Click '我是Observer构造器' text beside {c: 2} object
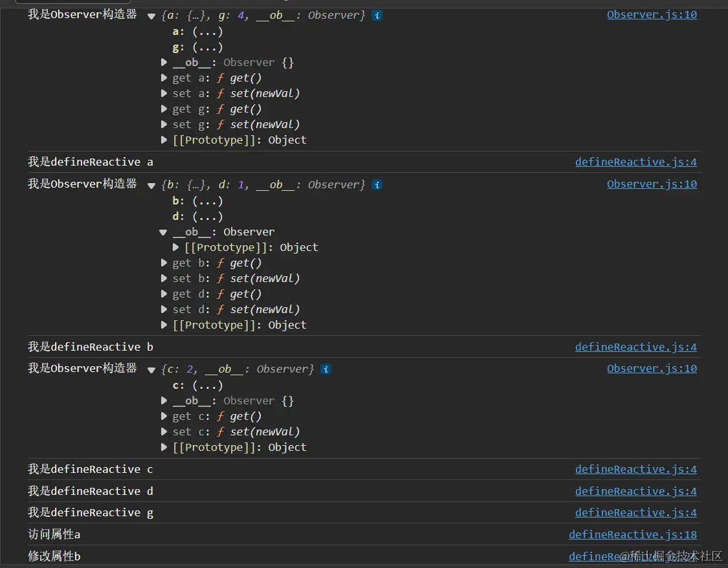This screenshot has height=568, width=728. pyautogui.click(x=82, y=368)
